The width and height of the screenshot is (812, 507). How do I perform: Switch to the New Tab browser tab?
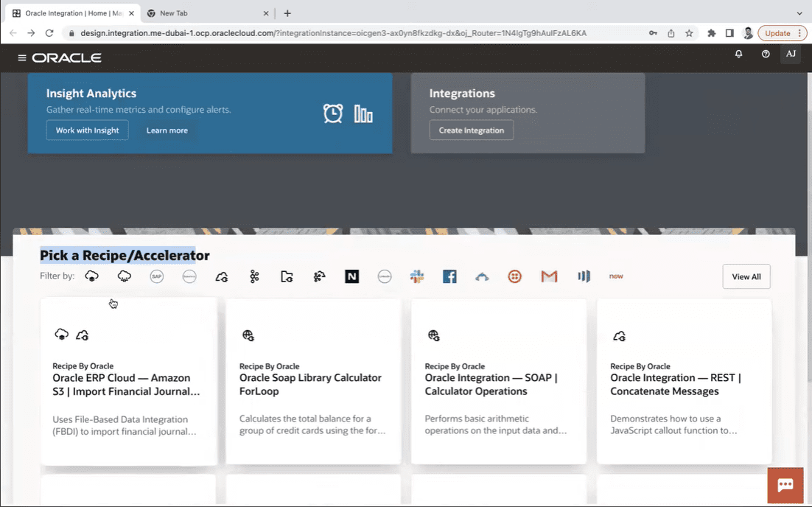click(x=207, y=13)
